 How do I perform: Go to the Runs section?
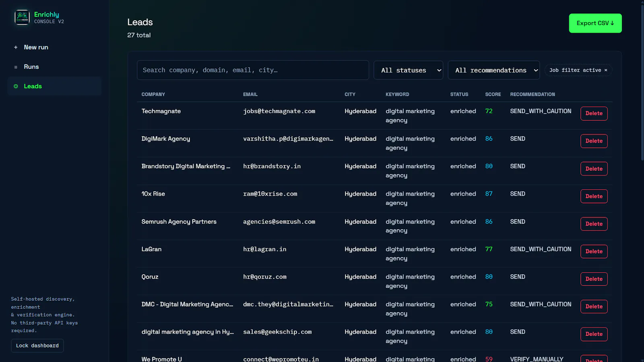tap(54, 67)
